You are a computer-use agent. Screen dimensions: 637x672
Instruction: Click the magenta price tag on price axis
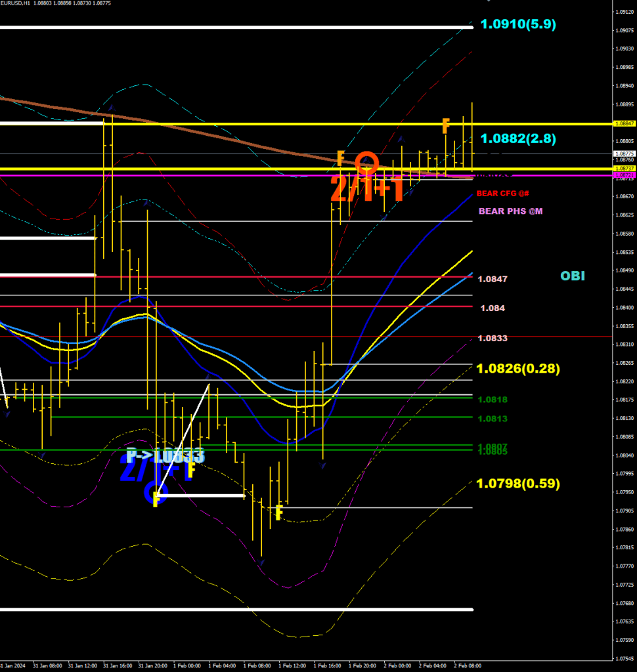coord(623,176)
